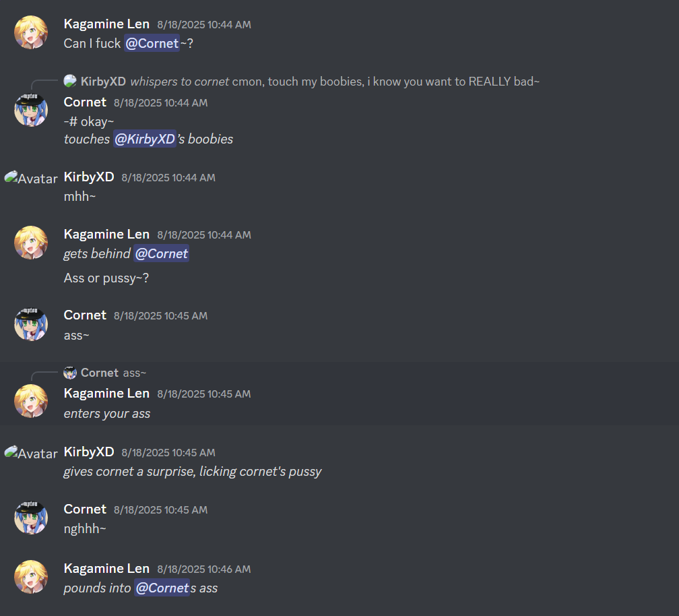The image size is (679, 616).
Task: Click KirbyXD's broken avatar on the 'mhh~' message
Action: [31, 178]
